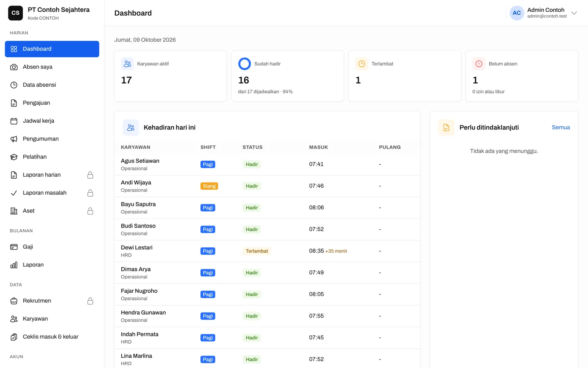Click employee name Agus Setiawan
The image size is (588, 368).
140,161
